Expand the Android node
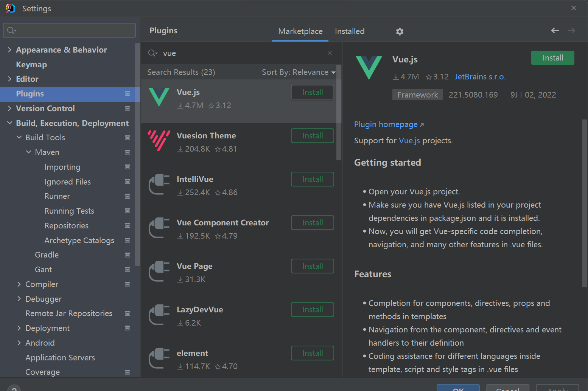This screenshot has height=391, width=588. tap(19, 343)
